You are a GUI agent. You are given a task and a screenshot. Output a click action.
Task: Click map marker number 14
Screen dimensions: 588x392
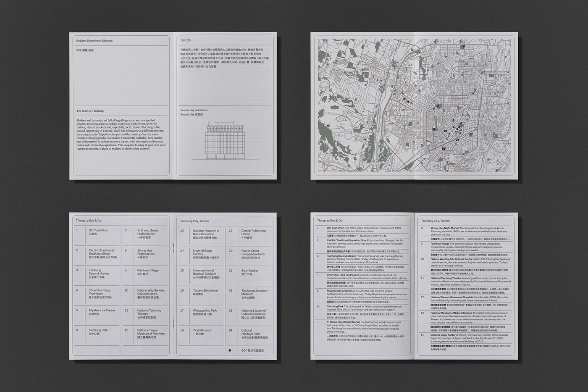pyautogui.click(x=471, y=134)
